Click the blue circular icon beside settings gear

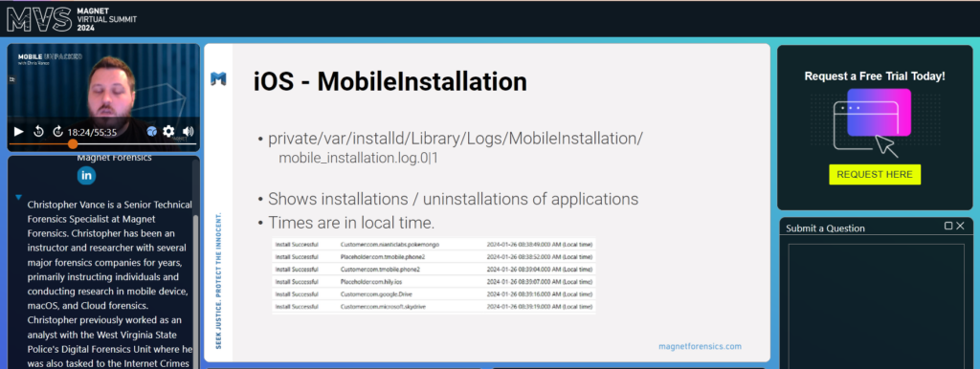point(152,132)
